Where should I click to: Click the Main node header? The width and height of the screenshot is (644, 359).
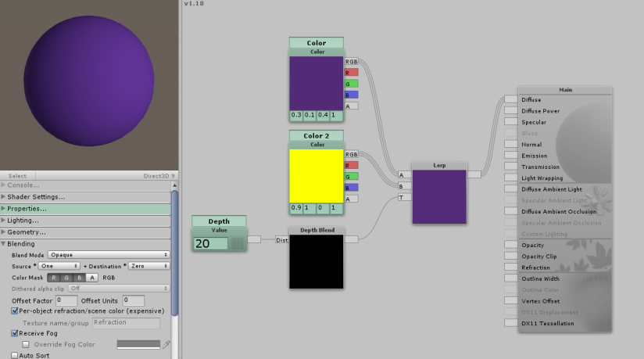pos(565,90)
